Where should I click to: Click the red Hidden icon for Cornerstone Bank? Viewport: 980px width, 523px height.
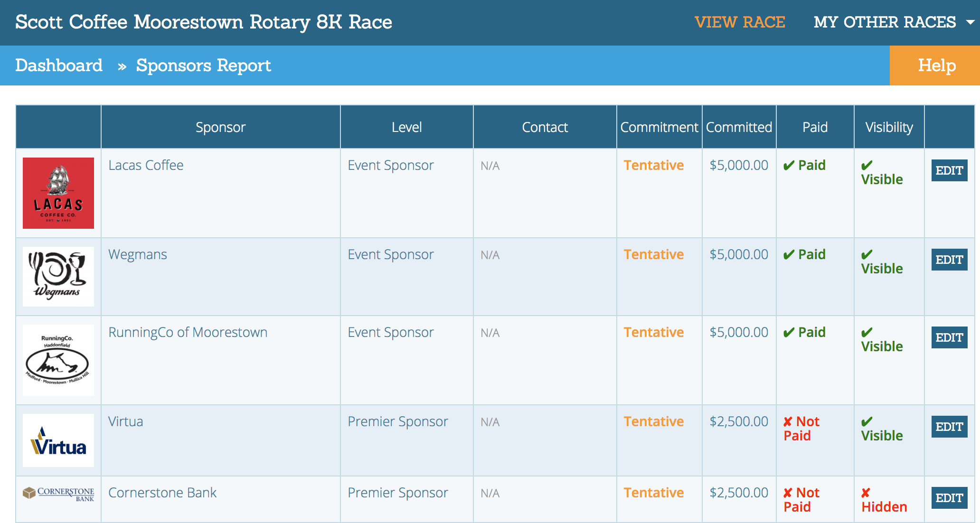[x=884, y=499]
